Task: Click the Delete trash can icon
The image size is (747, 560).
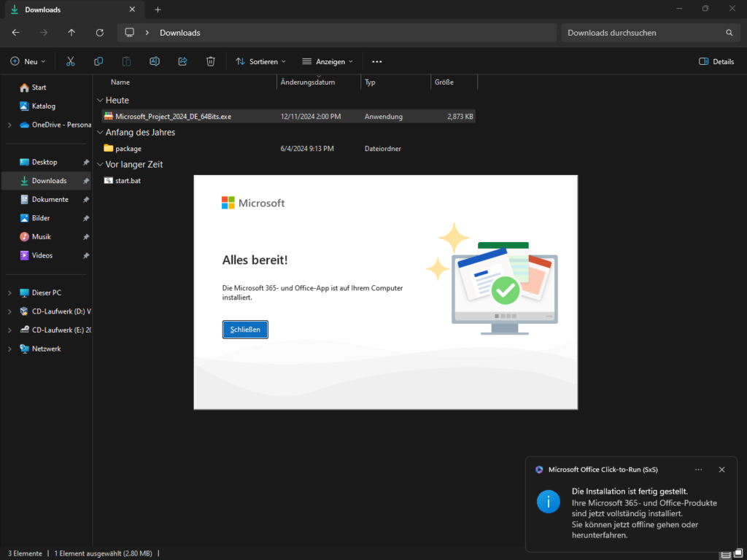Action: click(211, 61)
